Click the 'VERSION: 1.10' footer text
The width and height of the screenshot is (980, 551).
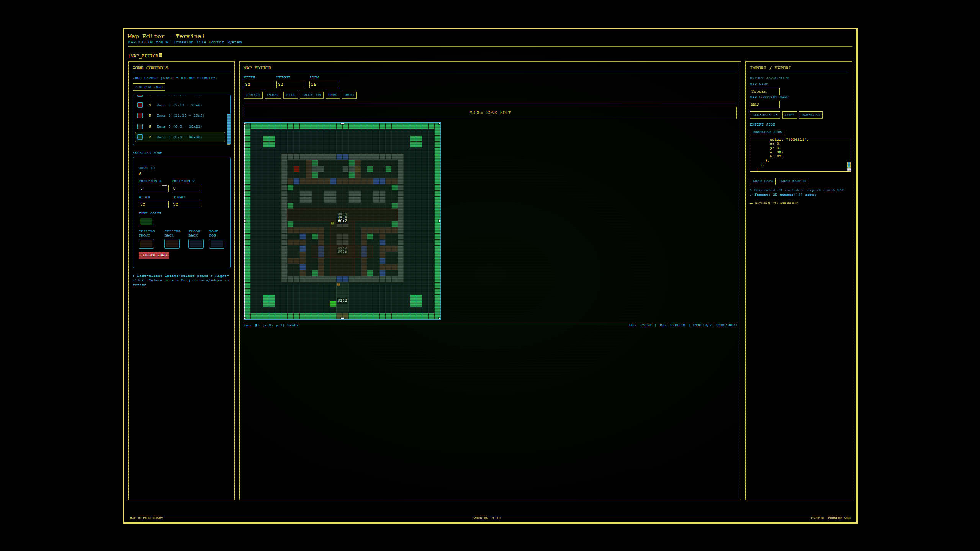487,518
